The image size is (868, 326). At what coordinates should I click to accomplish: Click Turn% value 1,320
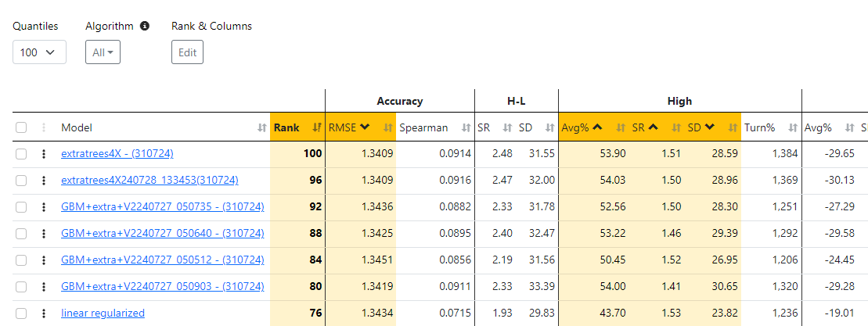coord(784,287)
